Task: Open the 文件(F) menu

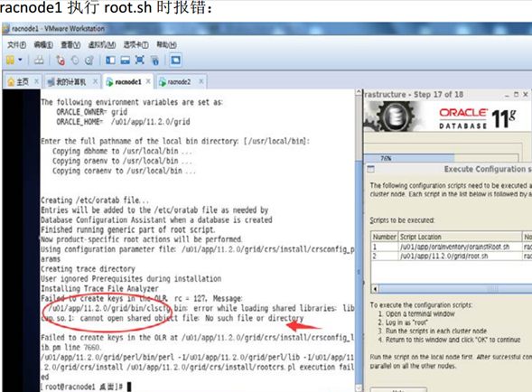Action: pyautogui.click(x=16, y=44)
